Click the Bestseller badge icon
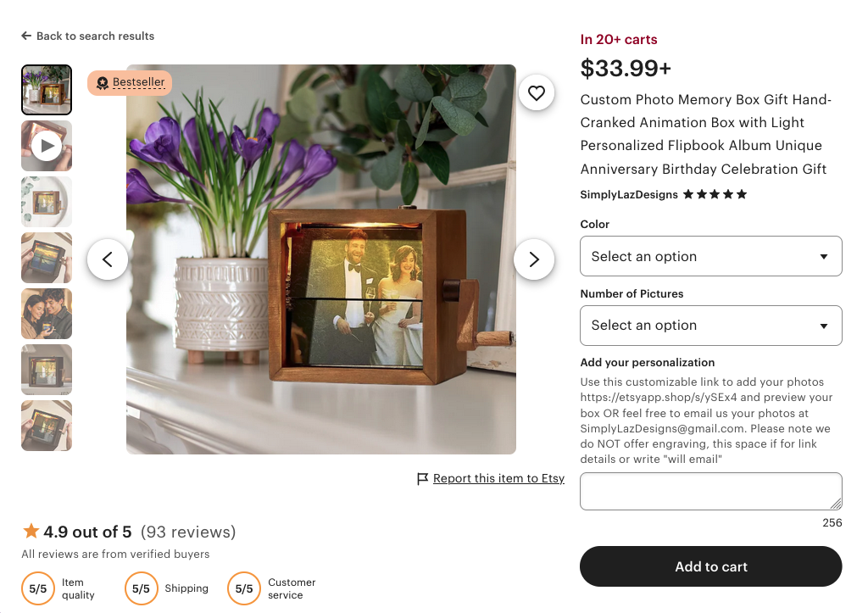Image resolution: width=868 pixels, height=613 pixels. [x=103, y=83]
